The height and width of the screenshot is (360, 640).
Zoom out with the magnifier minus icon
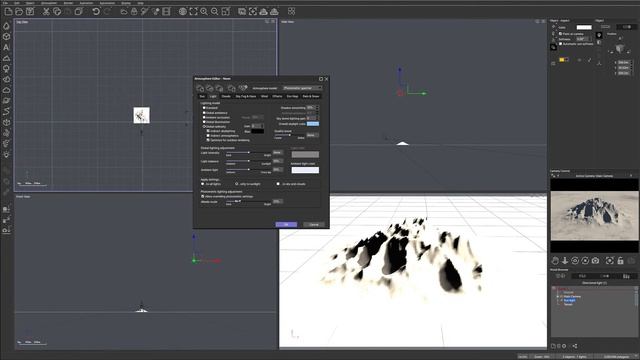pyautogui.click(x=214, y=11)
